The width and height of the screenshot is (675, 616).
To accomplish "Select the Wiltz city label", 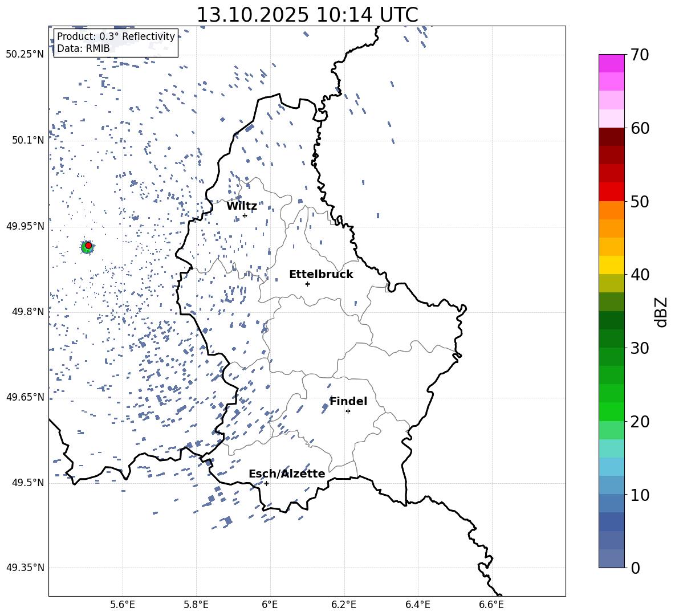I will tap(242, 206).
